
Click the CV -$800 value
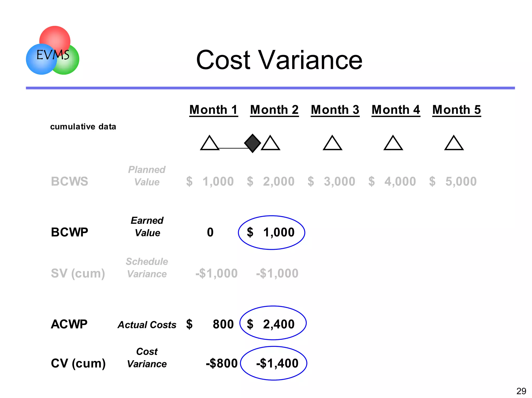[x=222, y=363]
